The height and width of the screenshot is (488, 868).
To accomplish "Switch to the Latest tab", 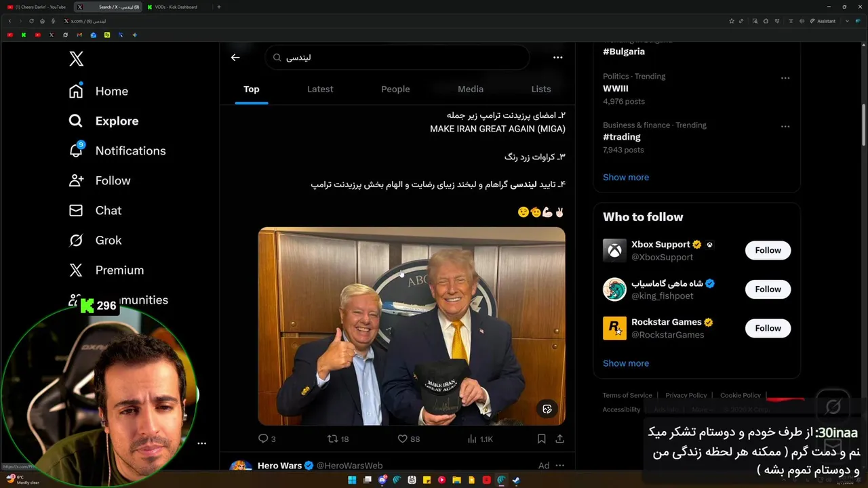I will pyautogui.click(x=320, y=89).
